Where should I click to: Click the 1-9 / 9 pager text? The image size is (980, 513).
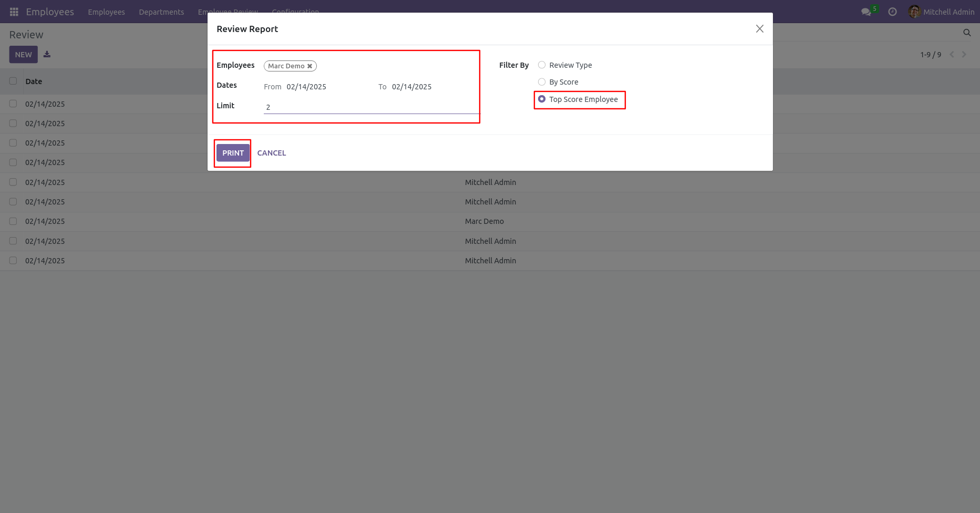click(931, 55)
